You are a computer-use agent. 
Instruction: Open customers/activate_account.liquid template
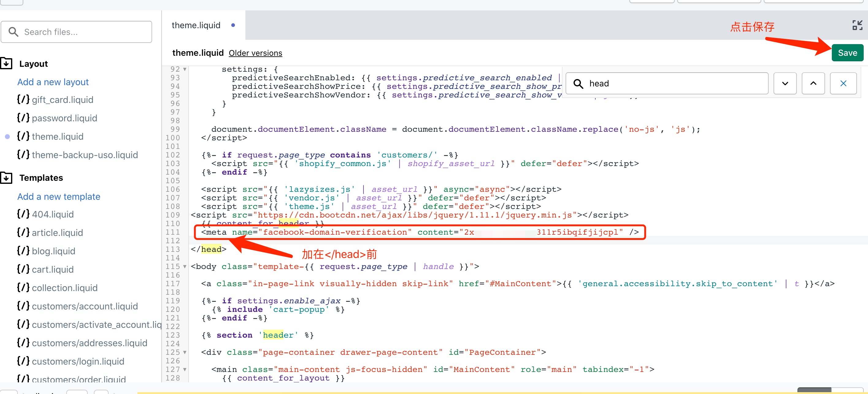pos(97,324)
